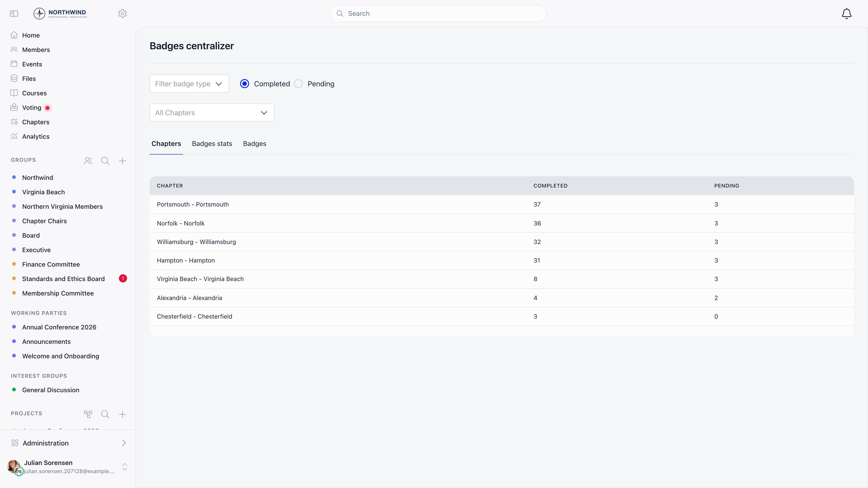Click the Administration grid icon
Image resolution: width=868 pixels, height=488 pixels.
[x=15, y=443]
